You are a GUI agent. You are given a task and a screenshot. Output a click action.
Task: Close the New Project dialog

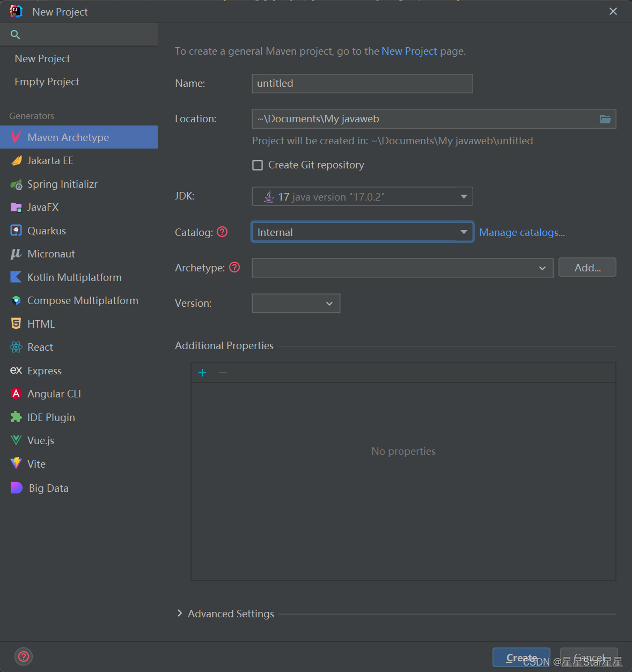click(x=613, y=11)
